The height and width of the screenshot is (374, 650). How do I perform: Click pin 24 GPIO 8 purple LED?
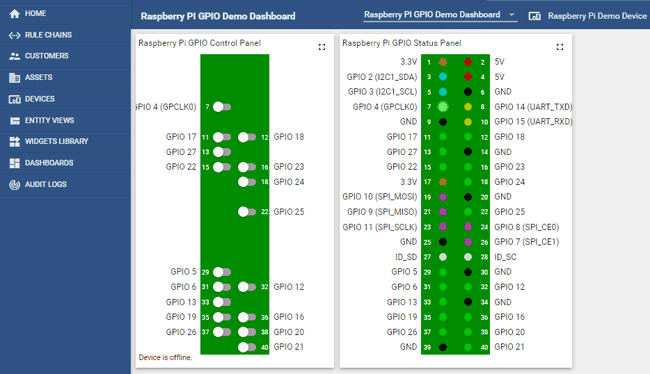click(x=468, y=227)
